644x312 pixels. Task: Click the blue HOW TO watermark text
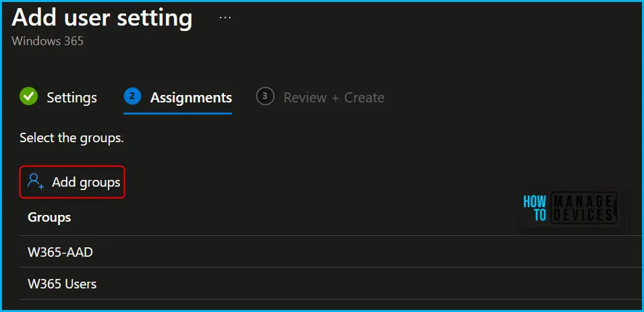[x=535, y=208]
